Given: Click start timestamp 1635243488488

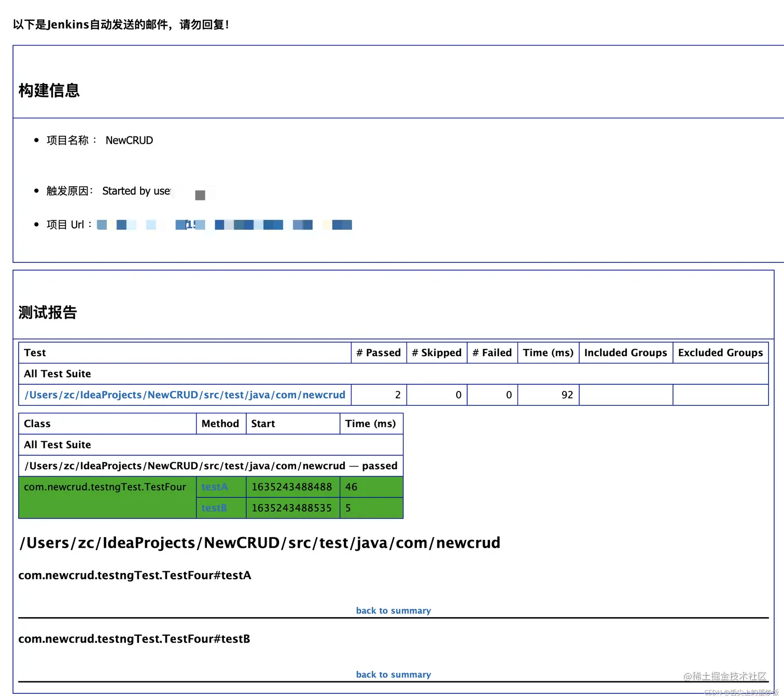Looking at the screenshot, I should pos(292,487).
